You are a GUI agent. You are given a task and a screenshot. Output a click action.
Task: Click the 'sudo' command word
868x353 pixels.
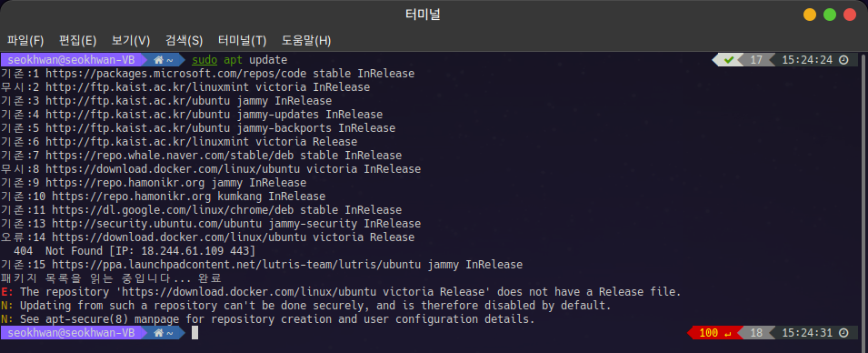[x=205, y=60]
